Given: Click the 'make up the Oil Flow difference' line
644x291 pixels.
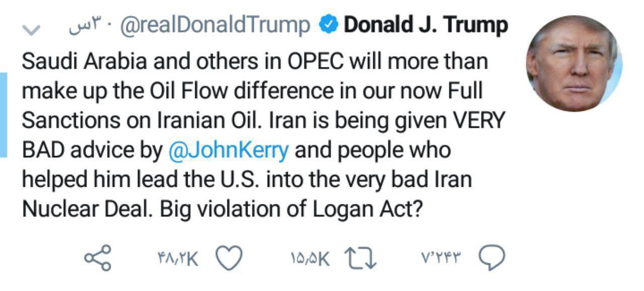Looking at the screenshot, I should point(252,91).
